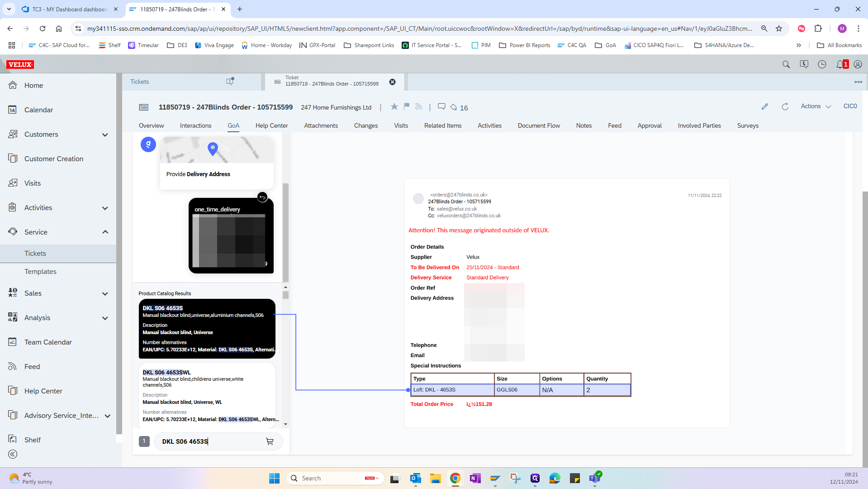Select the DKL S06 4653SWL product result card
The width and height of the screenshot is (868, 489).
(207, 395)
